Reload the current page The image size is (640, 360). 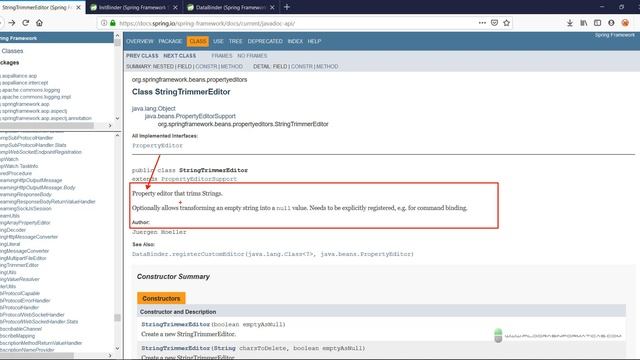(x=26, y=23)
